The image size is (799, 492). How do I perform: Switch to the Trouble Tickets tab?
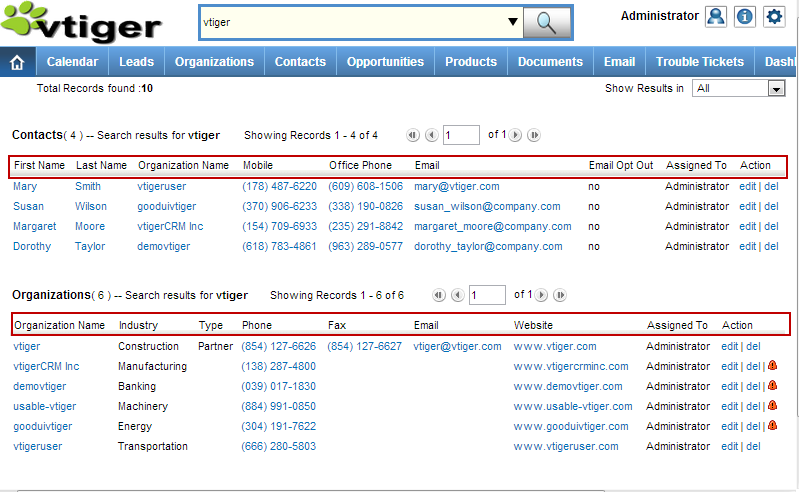(699, 62)
